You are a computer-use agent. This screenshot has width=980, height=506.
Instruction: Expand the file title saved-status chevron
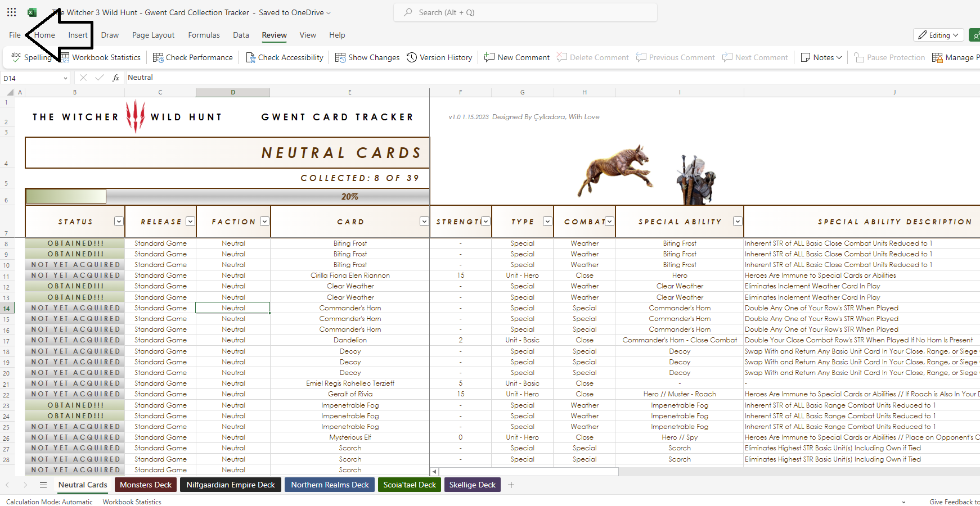click(x=329, y=13)
